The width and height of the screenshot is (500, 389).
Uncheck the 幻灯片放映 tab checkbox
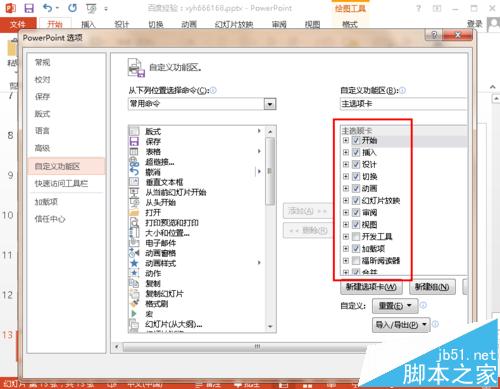click(x=356, y=200)
